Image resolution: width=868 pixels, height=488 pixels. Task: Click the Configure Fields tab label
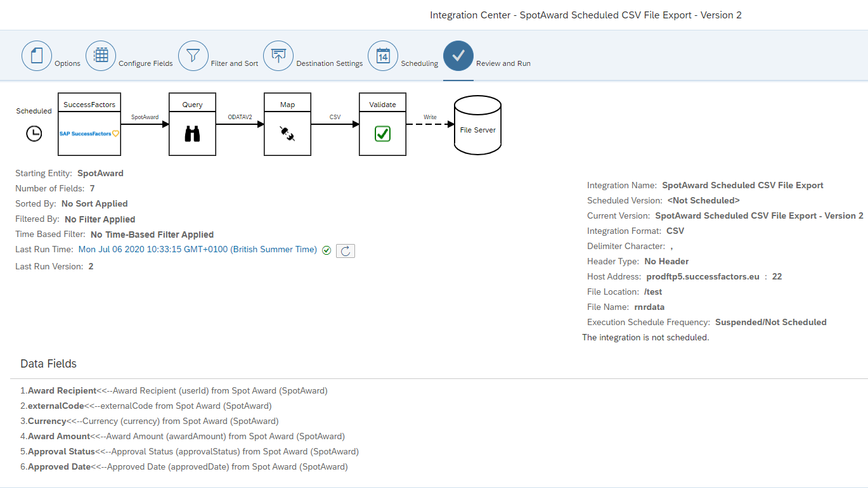coord(146,63)
